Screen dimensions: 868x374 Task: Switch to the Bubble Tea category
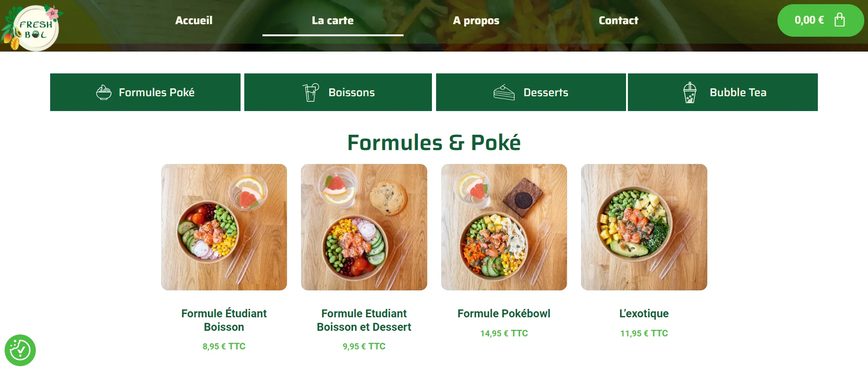723,92
